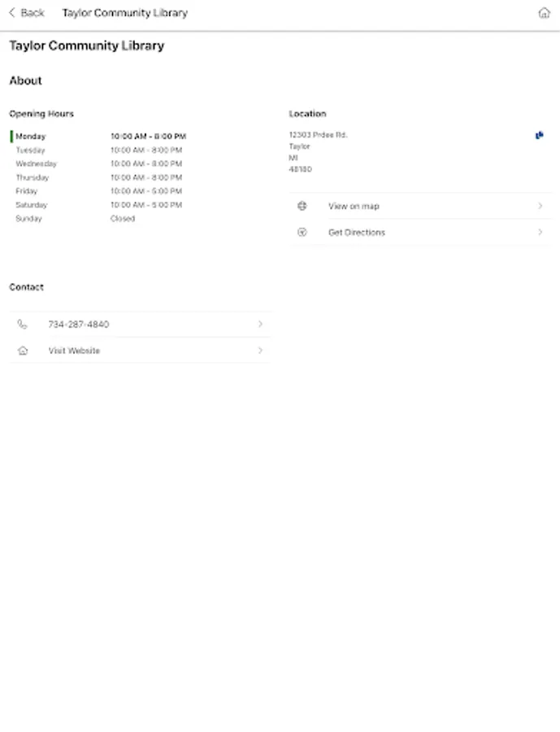Select the Friday label
The image size is (560, 732).
pos(26,191)
